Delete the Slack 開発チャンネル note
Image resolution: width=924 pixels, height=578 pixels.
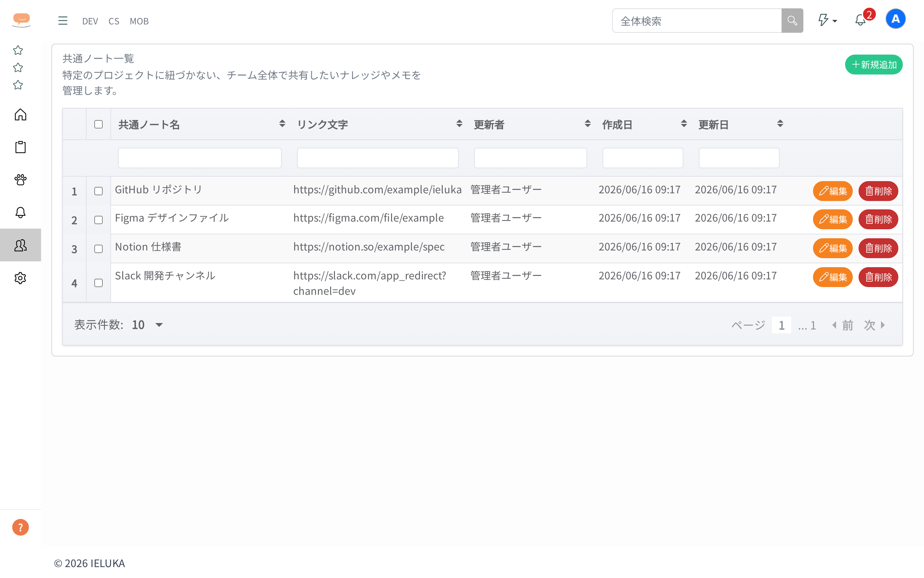click(878, 277)
